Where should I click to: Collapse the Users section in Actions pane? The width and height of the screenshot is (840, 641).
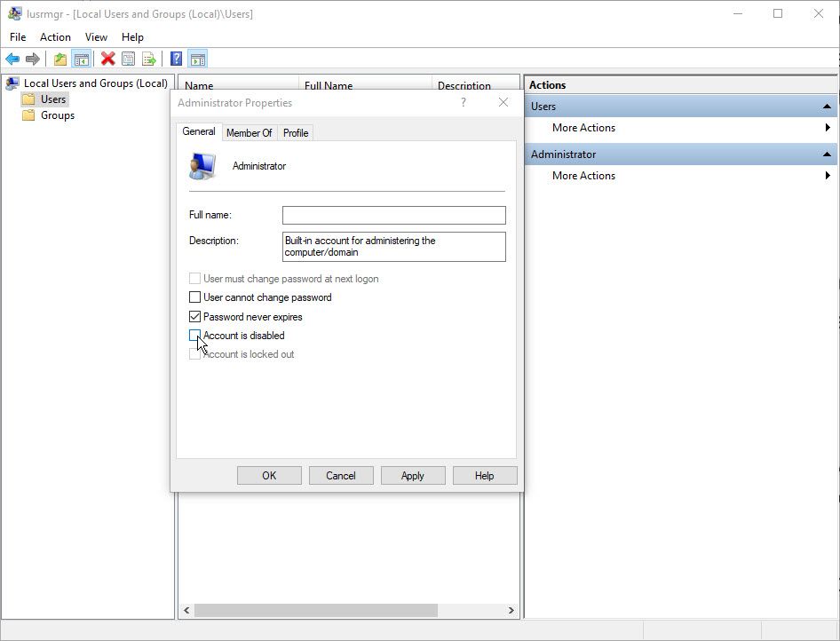tap(826, 107)
